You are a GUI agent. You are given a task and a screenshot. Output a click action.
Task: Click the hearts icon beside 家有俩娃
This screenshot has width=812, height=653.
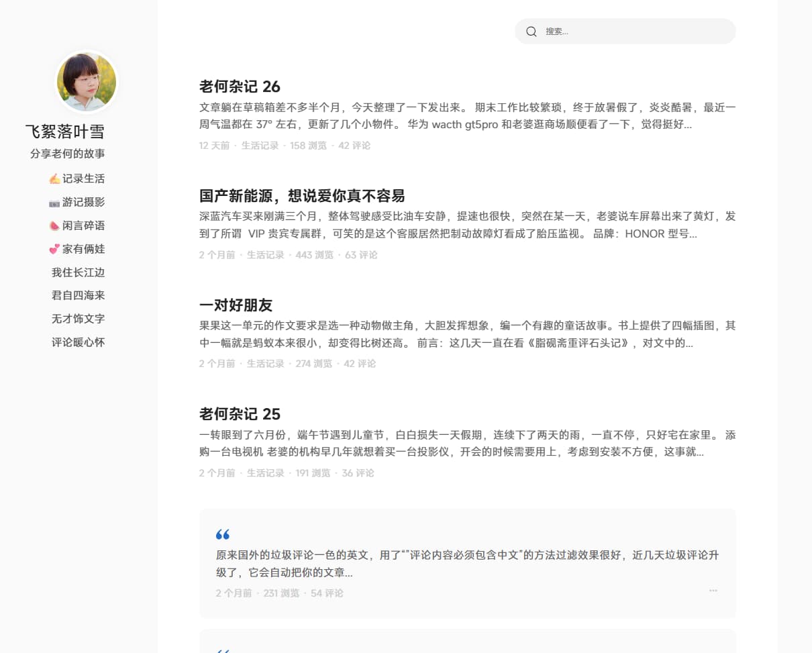[54, 250]
